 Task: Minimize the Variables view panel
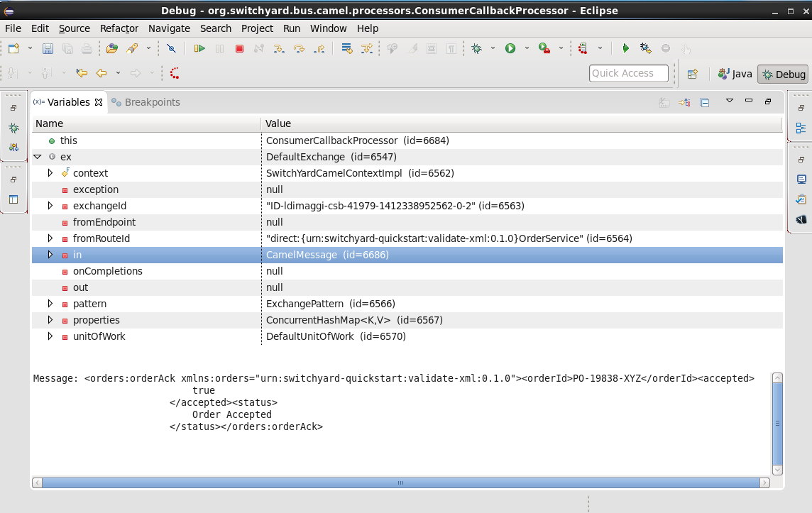749,101
